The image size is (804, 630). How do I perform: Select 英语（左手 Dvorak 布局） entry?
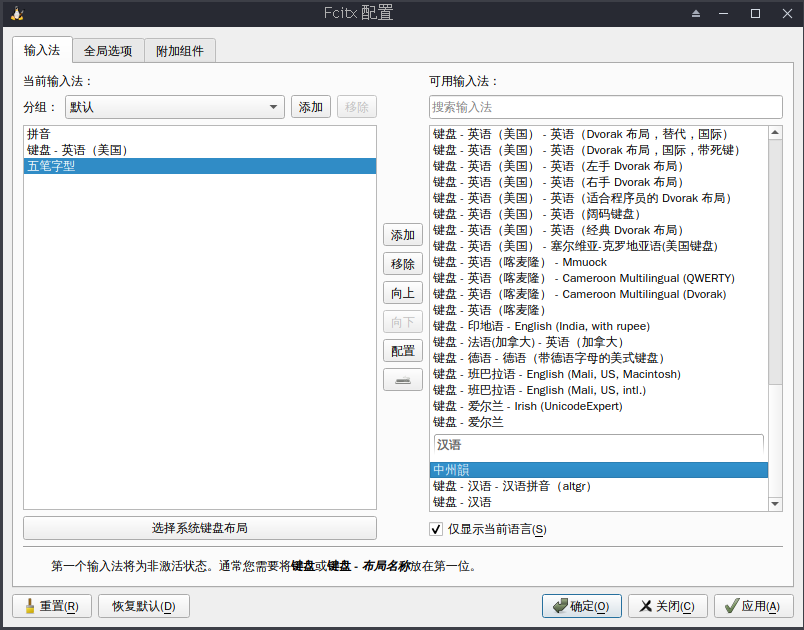599,166
